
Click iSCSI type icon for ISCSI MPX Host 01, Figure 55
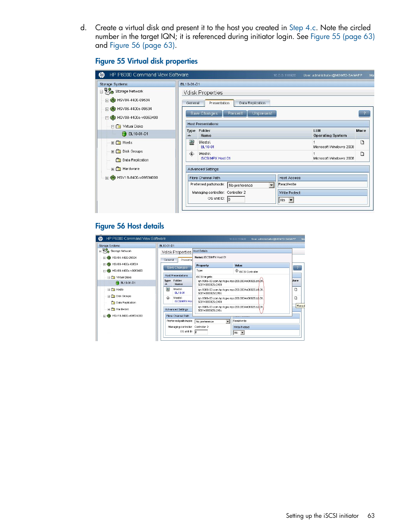[x=192, y=154]
